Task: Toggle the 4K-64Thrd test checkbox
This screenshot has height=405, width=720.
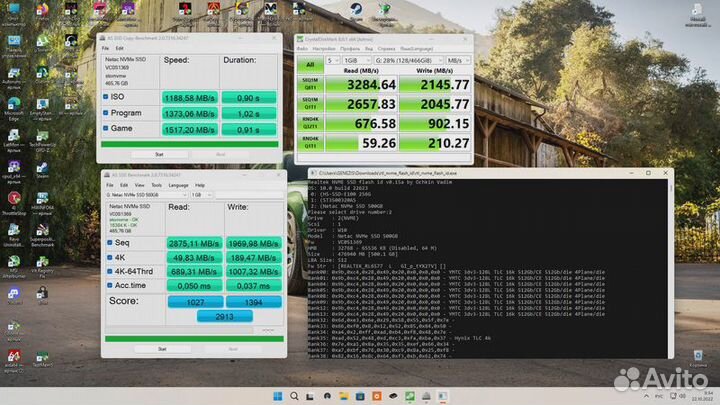Action: tap(110, 271)
